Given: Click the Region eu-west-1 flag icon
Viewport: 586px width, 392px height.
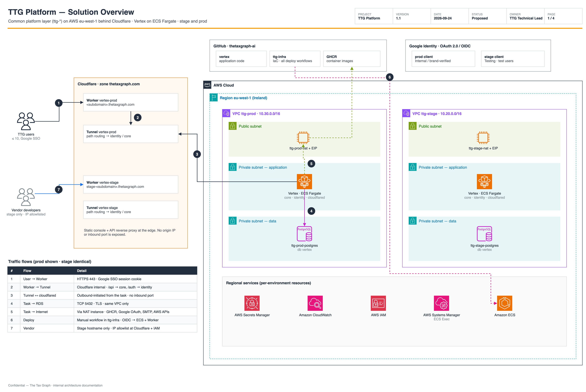Looking at the screenshot, I should [213, 97].
